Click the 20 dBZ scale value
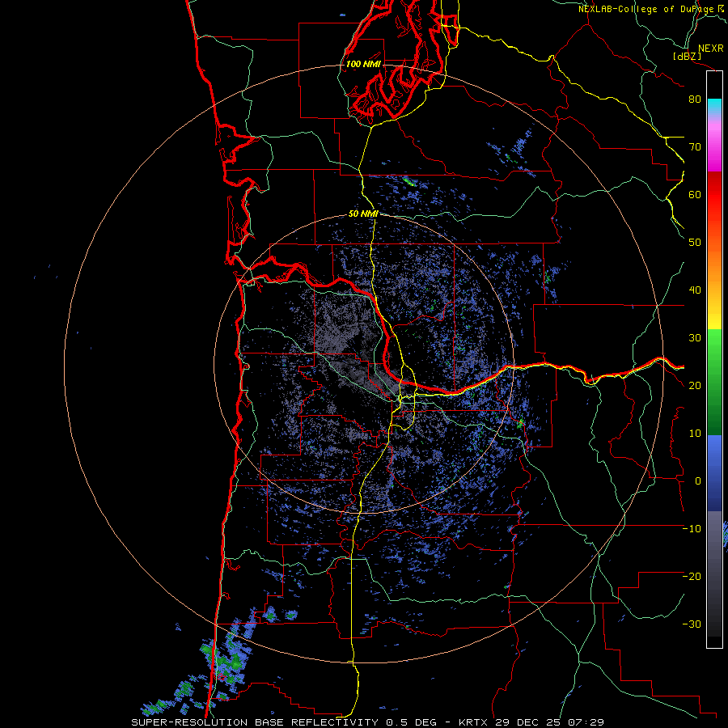The height and width of the screenshot is (728, 728). [695, 386]
